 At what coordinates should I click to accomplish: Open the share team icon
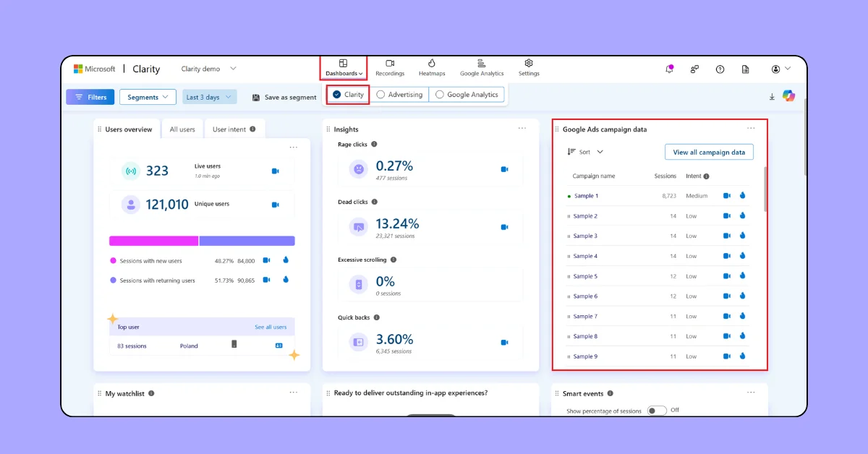click(694, 69)
